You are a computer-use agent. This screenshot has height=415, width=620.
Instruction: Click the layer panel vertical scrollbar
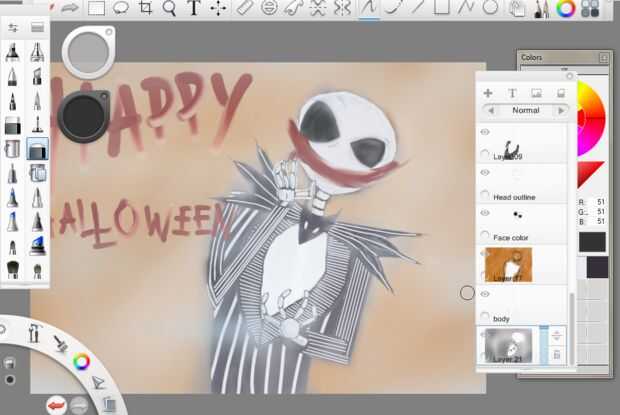572,329
